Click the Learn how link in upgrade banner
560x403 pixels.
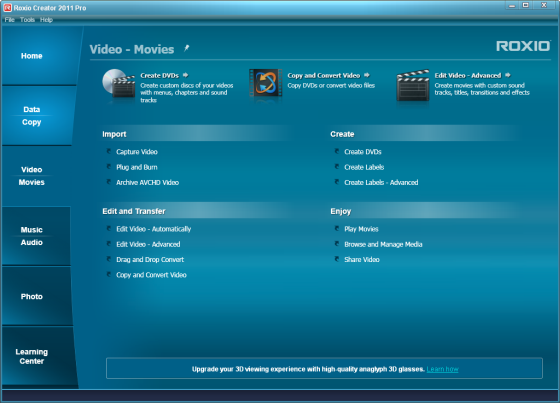(442, 369)
